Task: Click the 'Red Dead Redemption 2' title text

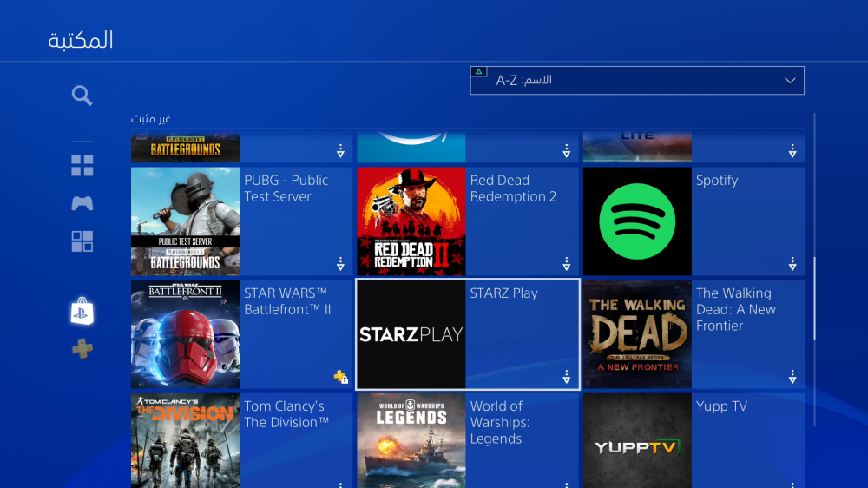Action: pos(513,188)
